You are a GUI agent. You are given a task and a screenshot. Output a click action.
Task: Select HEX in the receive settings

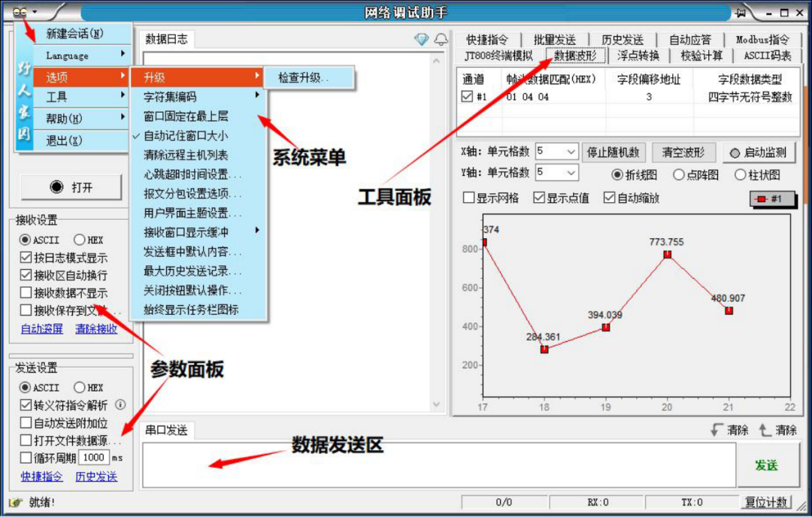pyautogui.click(x=79, y=240)
